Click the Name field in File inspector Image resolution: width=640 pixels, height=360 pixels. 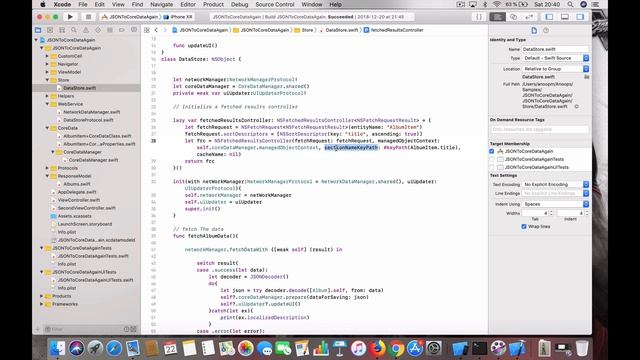555,49
